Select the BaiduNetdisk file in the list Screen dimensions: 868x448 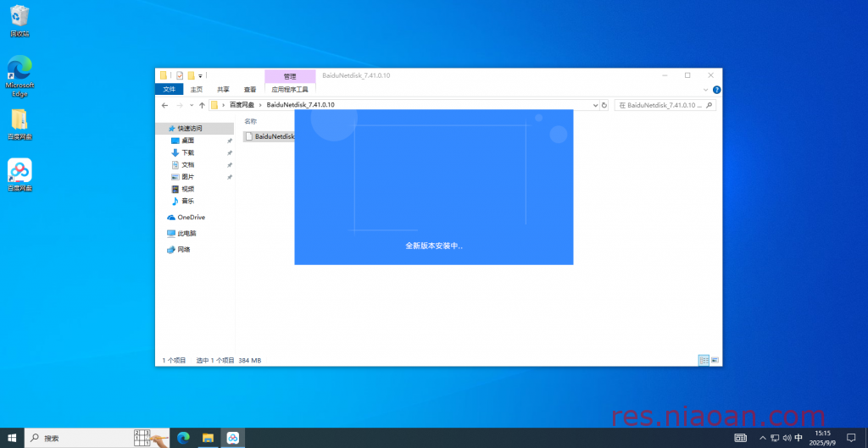(x=269, y=136)
